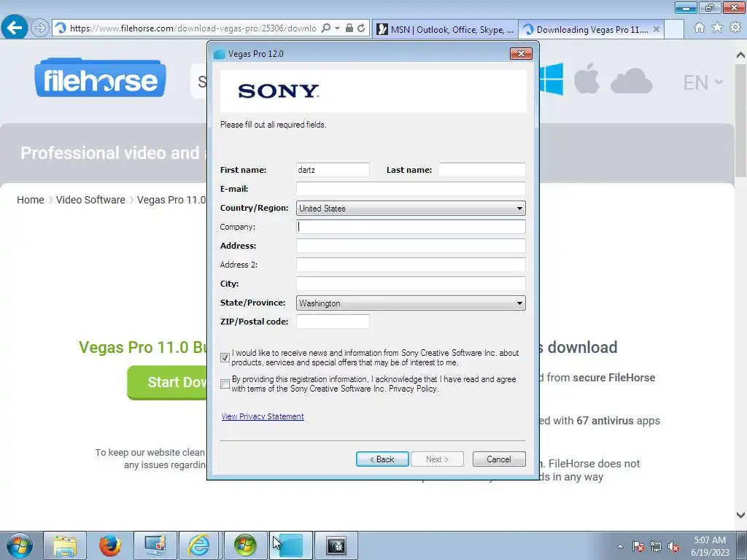Open browser Tools gear icon

(x=735, y=28)
